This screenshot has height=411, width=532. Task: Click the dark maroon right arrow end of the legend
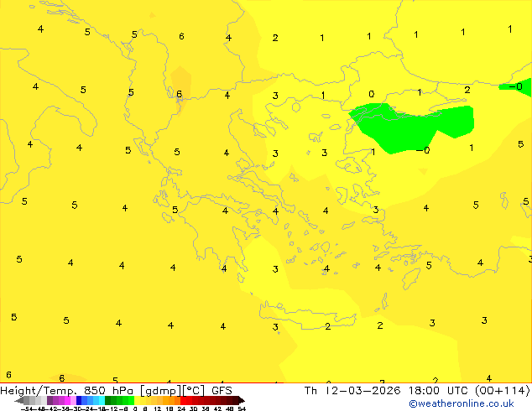(242, 400)
